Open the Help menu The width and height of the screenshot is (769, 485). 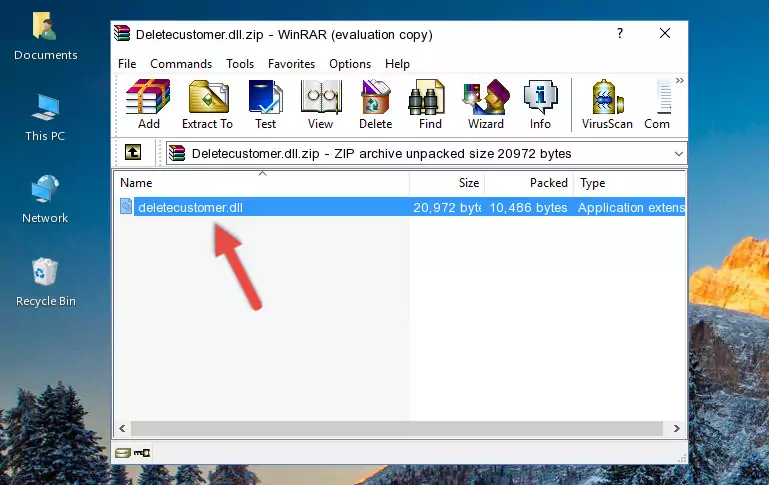point(397,64)
